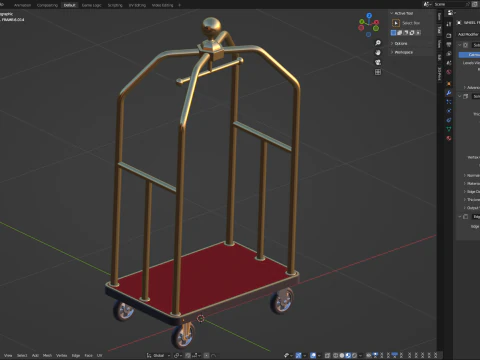Toggle snapping magnet in header
The width and height of the screenshot is (480, 360).
pyautogui.click(x=188, y=356)
